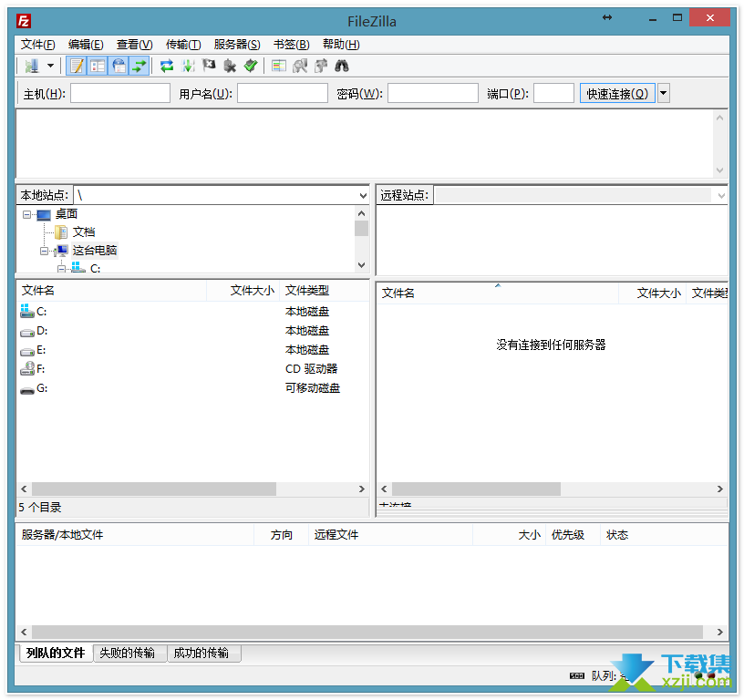
Task: Toggle synchronized browsing
Action: 321,66
